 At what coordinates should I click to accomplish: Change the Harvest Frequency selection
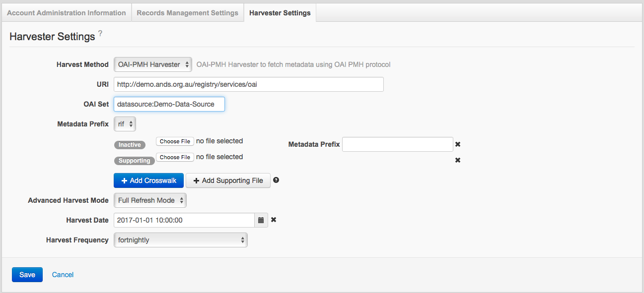point(180,240)
